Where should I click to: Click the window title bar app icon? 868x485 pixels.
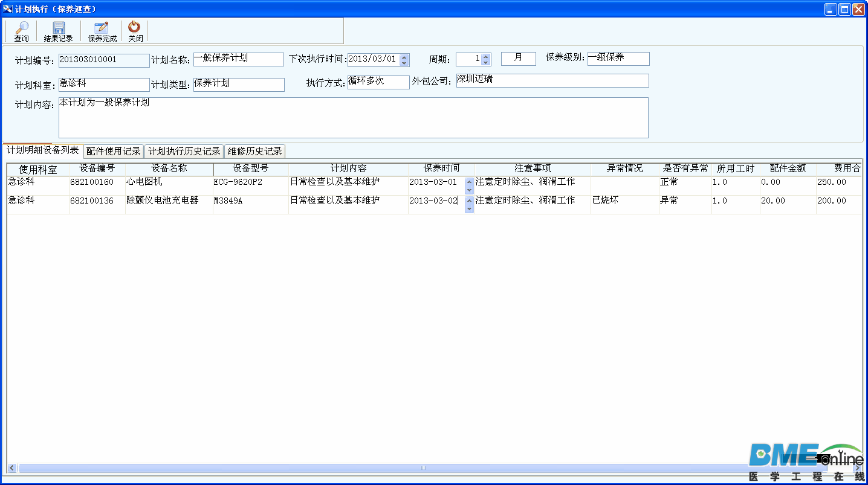[8, 8]
